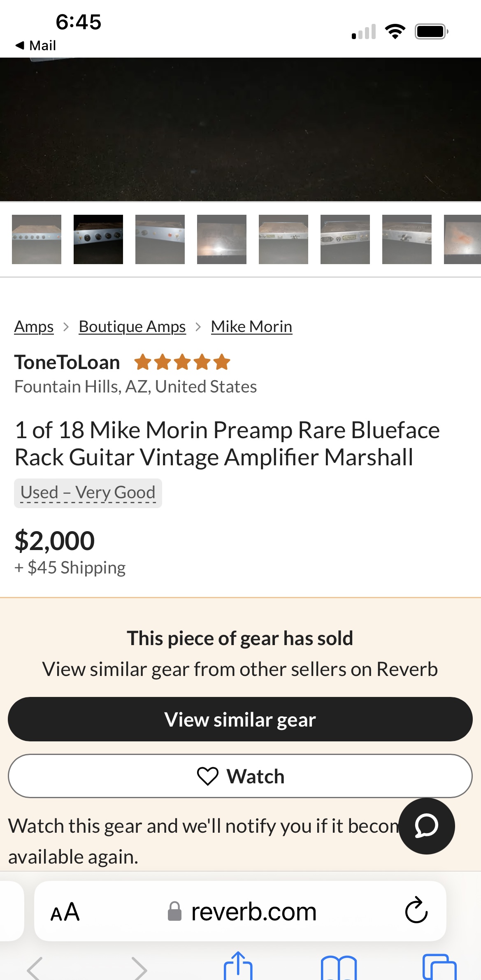This screenshot has width=481, height=980.
Task: Open Safari tabs overview icon
Action: point(439,967)
